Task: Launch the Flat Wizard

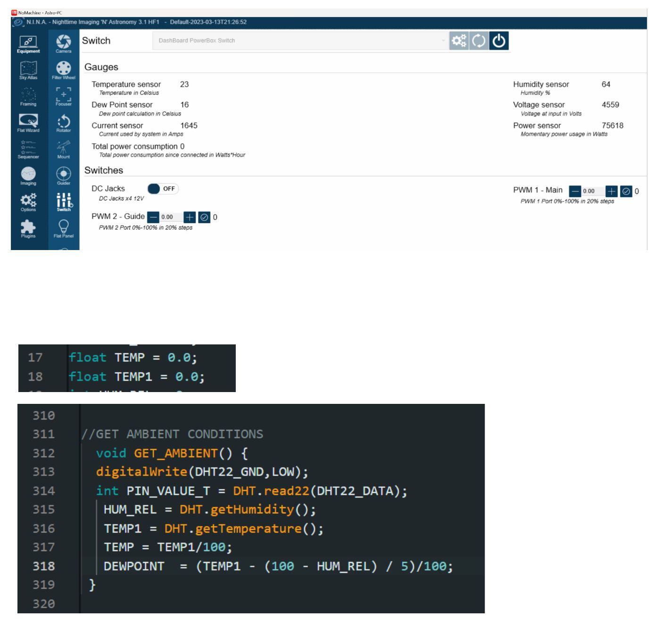Action: 28,124
